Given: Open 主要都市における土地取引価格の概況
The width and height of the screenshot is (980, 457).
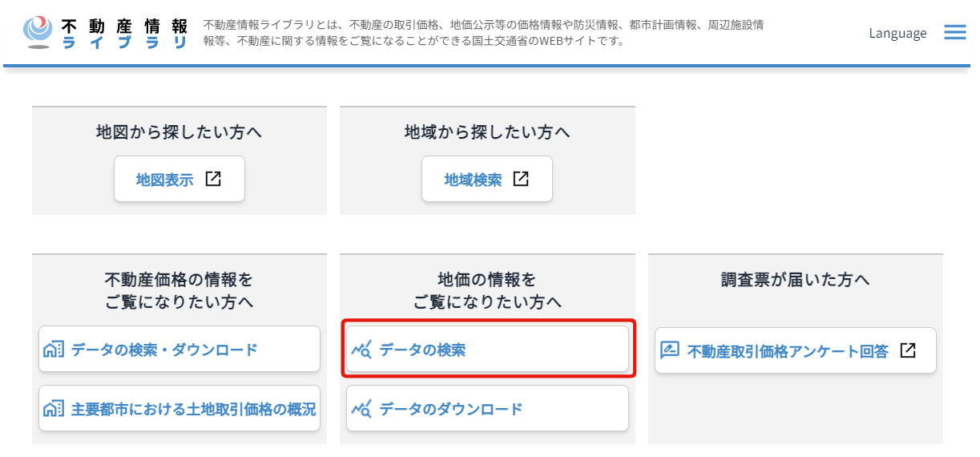Looking at the screenshot, I should pyautogui.click(x=179, y=409).
